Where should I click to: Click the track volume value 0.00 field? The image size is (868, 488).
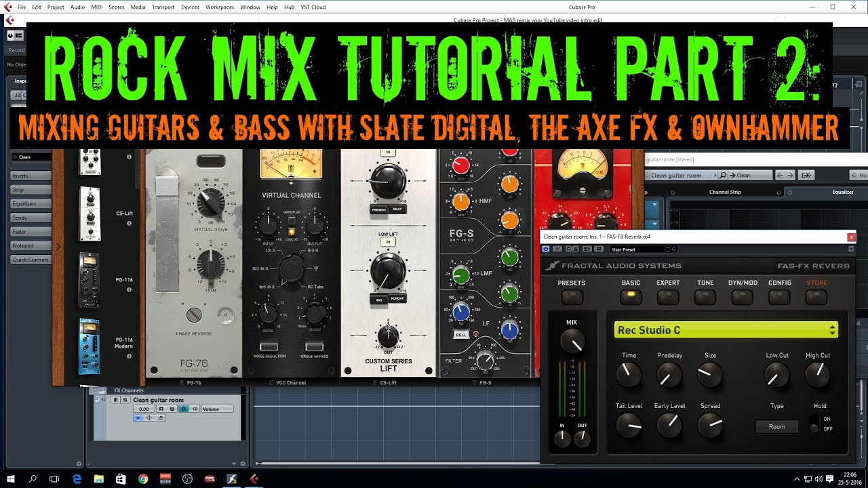(144, 409)
